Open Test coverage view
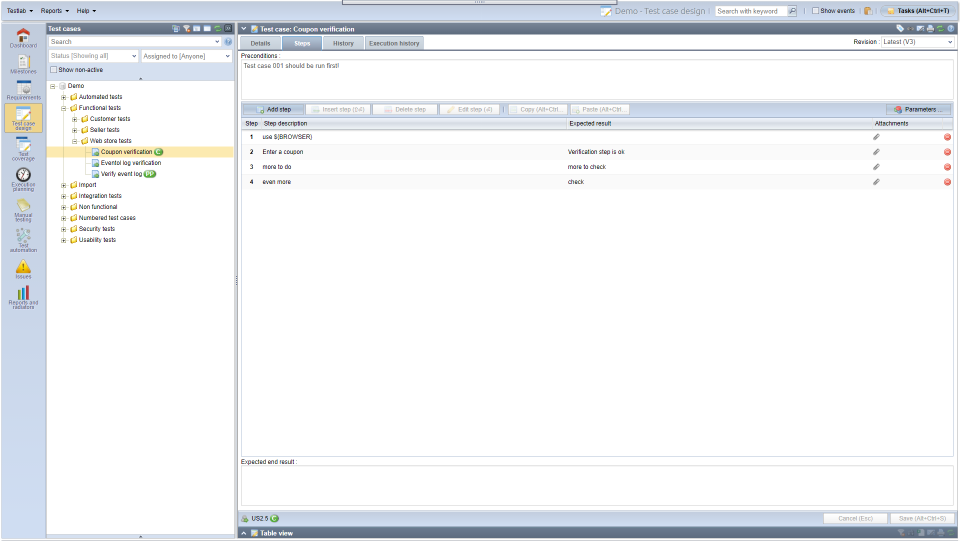The height and width of the screenshot is (541, 960). coord(23,149)
